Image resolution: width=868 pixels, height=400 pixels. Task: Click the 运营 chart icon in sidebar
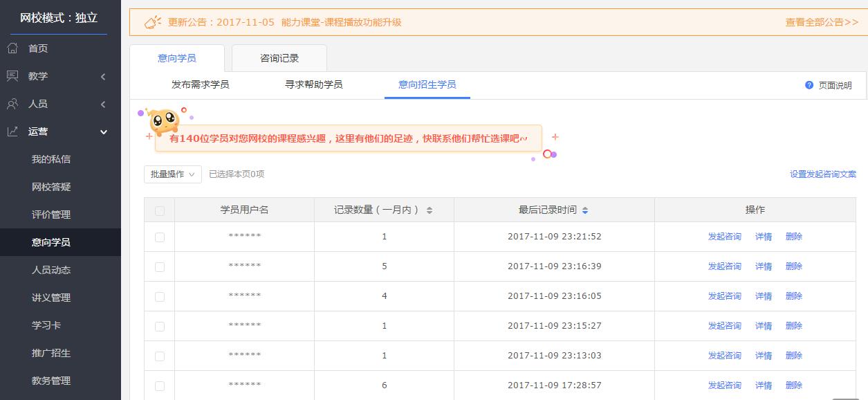[12, 131]
